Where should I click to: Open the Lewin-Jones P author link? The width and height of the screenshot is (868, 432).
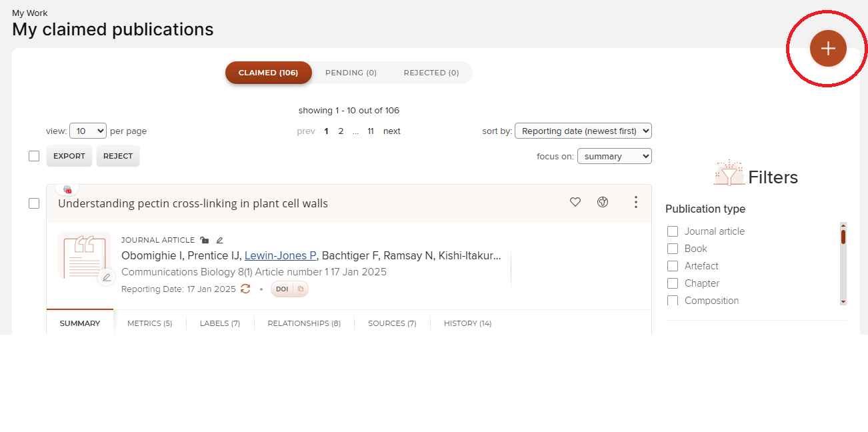click(281, 256)
